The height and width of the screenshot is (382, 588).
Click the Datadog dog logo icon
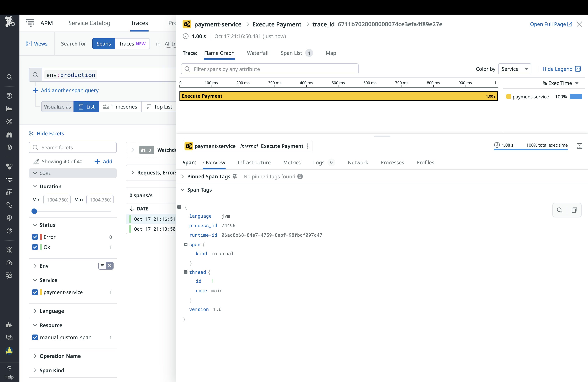point(10,22)
